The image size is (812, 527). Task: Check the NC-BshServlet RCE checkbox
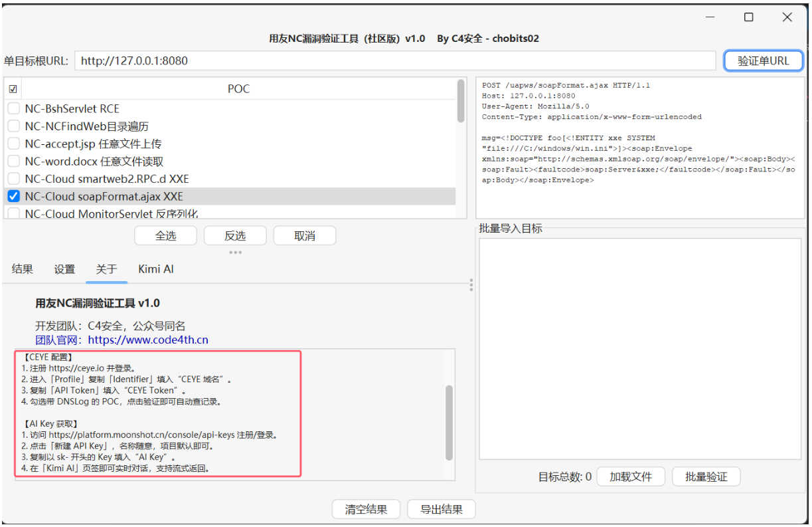[13, 108]
